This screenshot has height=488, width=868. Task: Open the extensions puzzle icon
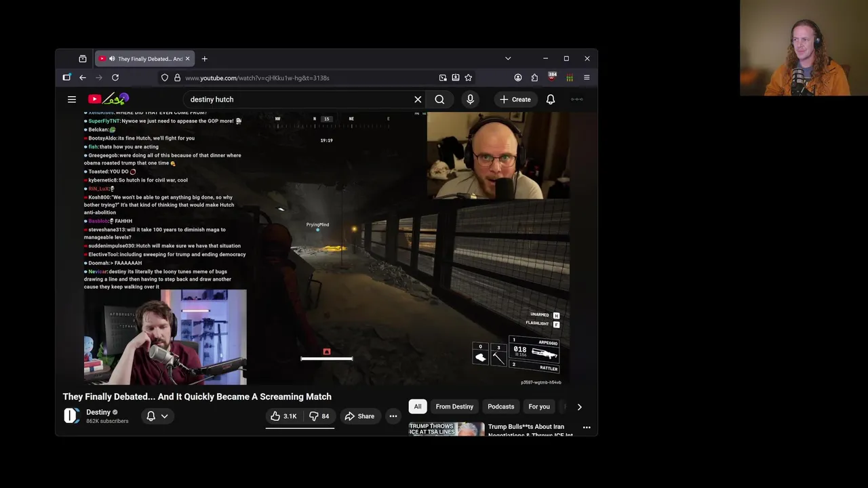(x=534, y=78)
